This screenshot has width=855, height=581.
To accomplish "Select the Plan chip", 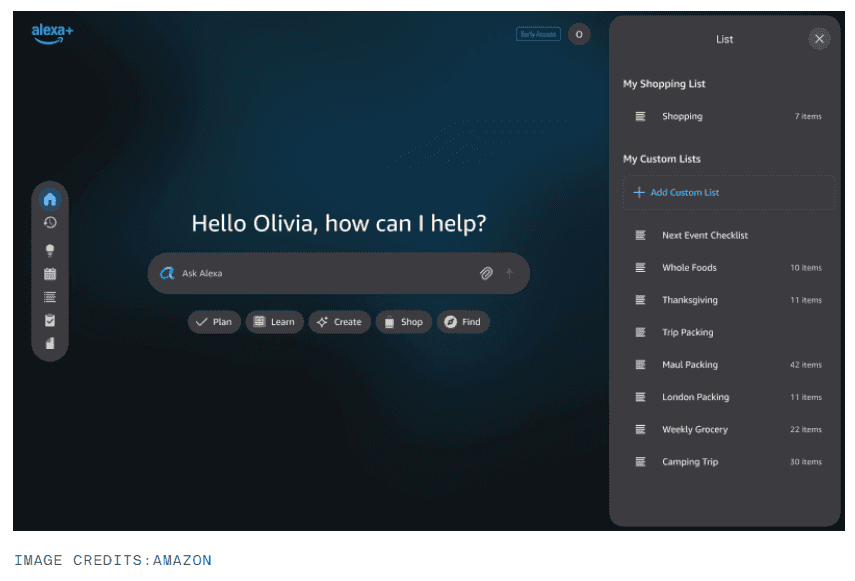I will pyautogui.click(x=214, y=322).
